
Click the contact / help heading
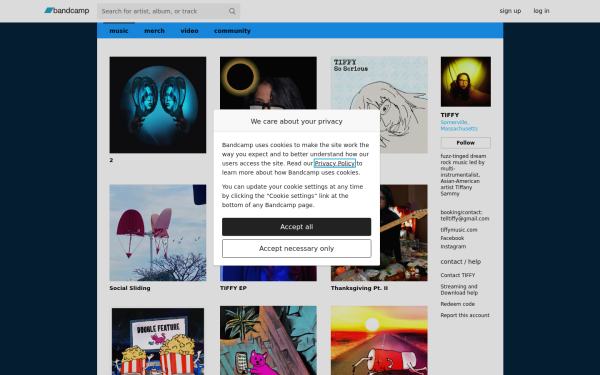(x=461, y=262)
